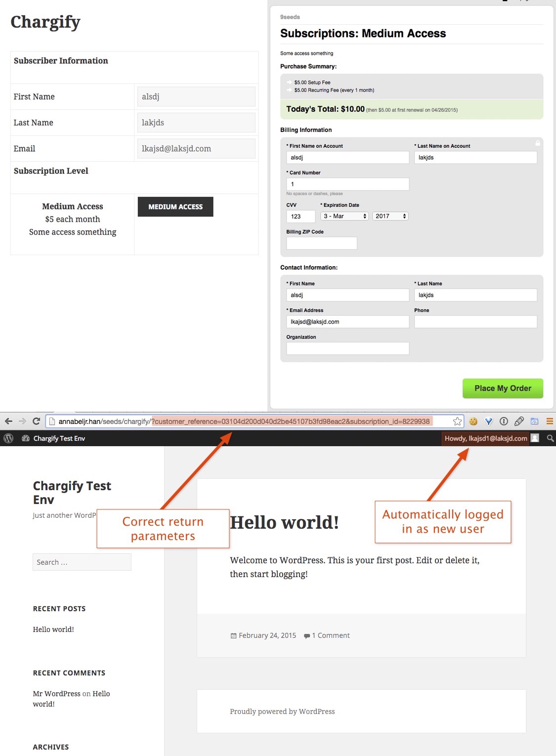Open Hello world! under Recent Posts
Viewport: 556px width, 756px height.
pos(53,630)
